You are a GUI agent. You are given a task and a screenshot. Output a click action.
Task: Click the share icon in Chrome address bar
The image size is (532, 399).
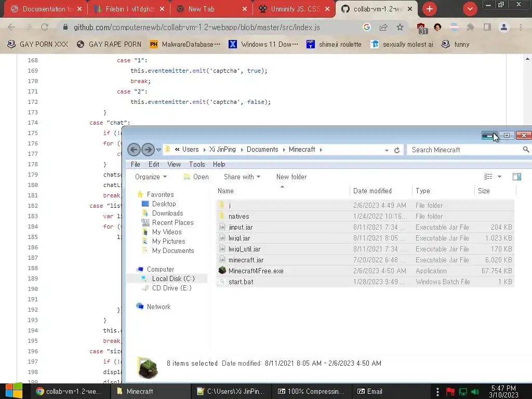(383, 27)
